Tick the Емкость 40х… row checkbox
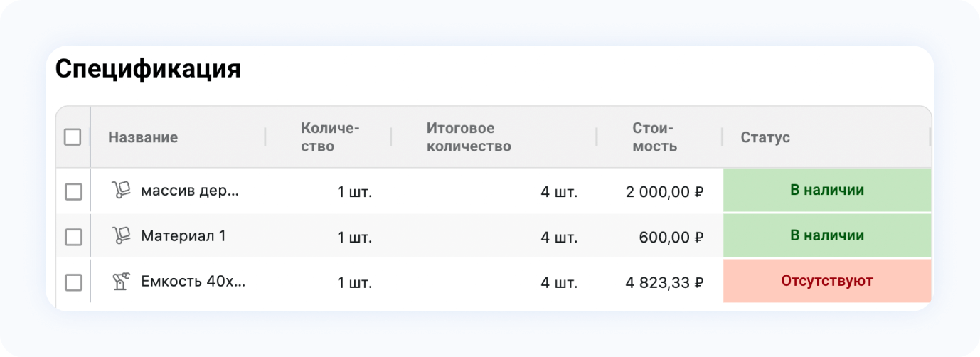The image size is (980, 357). (73, 282)
